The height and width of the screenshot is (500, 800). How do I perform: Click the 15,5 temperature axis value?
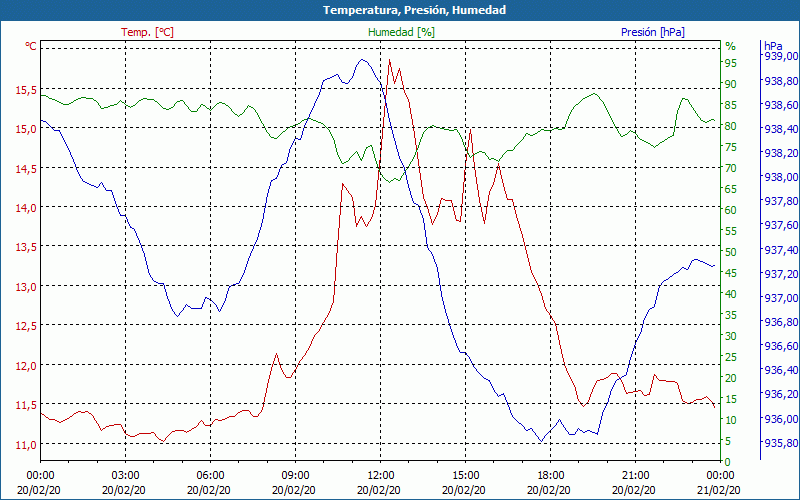pyautogui.click(x=26, y=90)
